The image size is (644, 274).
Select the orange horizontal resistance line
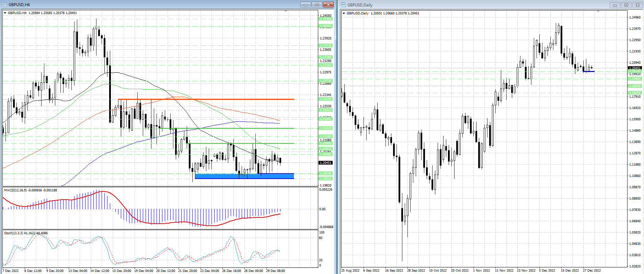point(206,99)
